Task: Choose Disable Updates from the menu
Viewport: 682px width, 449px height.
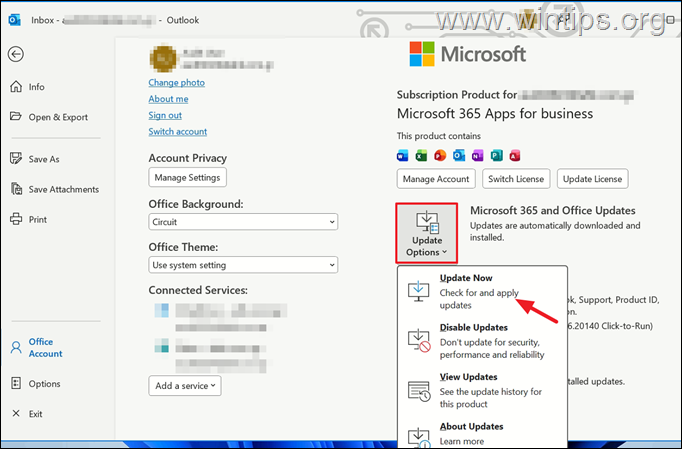Action: click(482, 341)
